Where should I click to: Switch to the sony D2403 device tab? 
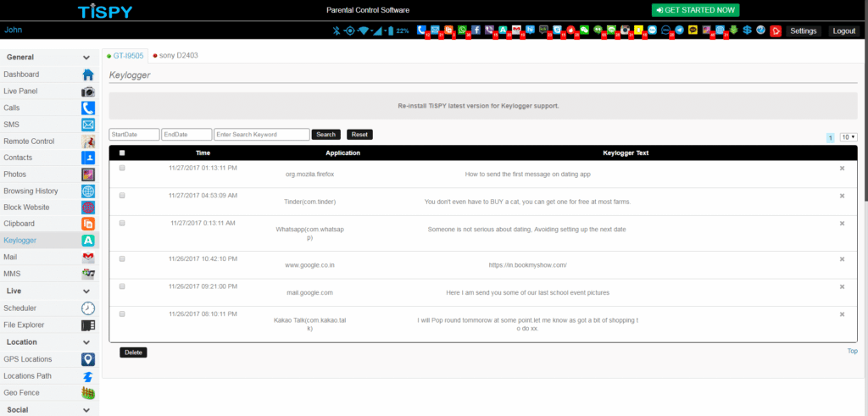pos(175,55)
